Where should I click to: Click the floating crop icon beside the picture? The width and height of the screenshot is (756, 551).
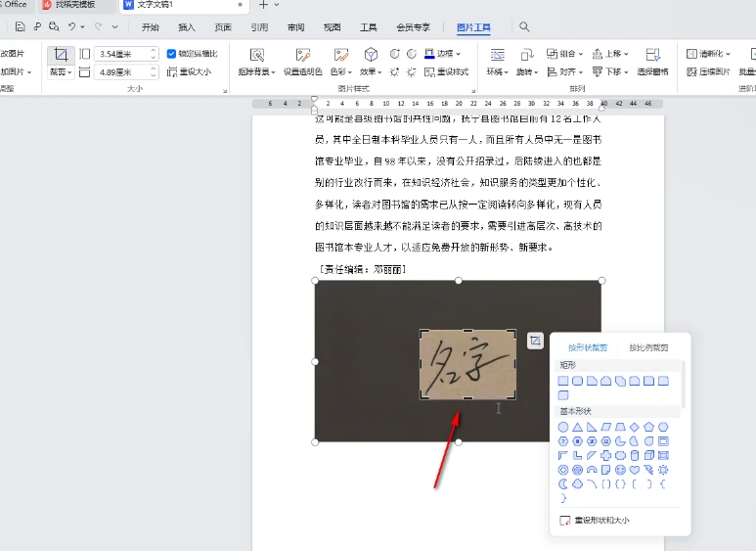(x=535, y=341)
